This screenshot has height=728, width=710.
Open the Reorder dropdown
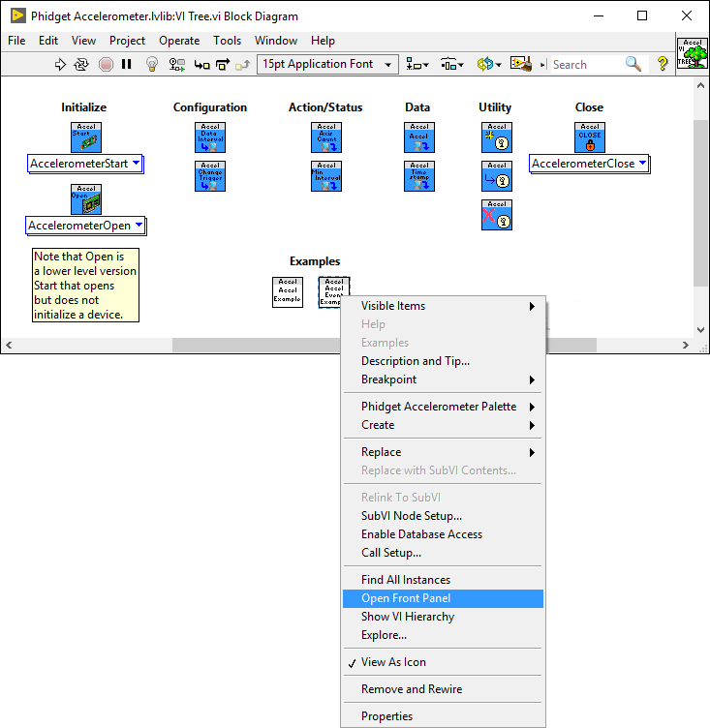pos(489,64)
